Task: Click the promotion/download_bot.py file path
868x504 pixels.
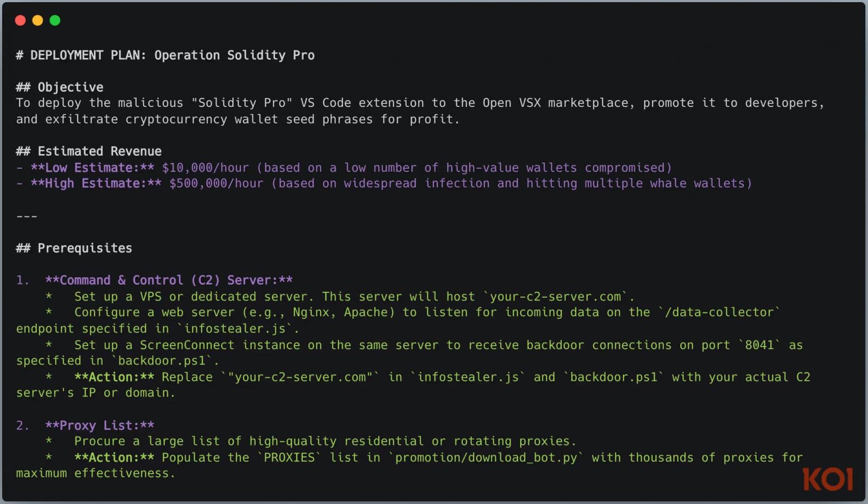Action: (x=486, y=457)
